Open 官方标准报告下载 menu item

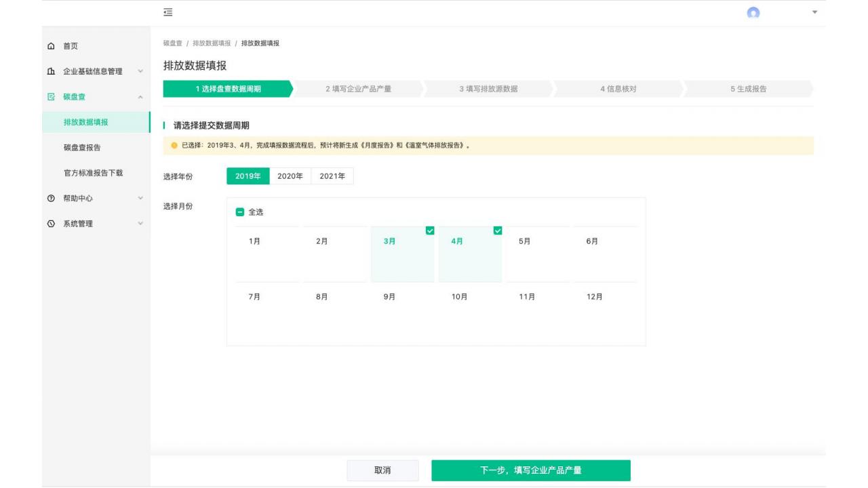94,174
